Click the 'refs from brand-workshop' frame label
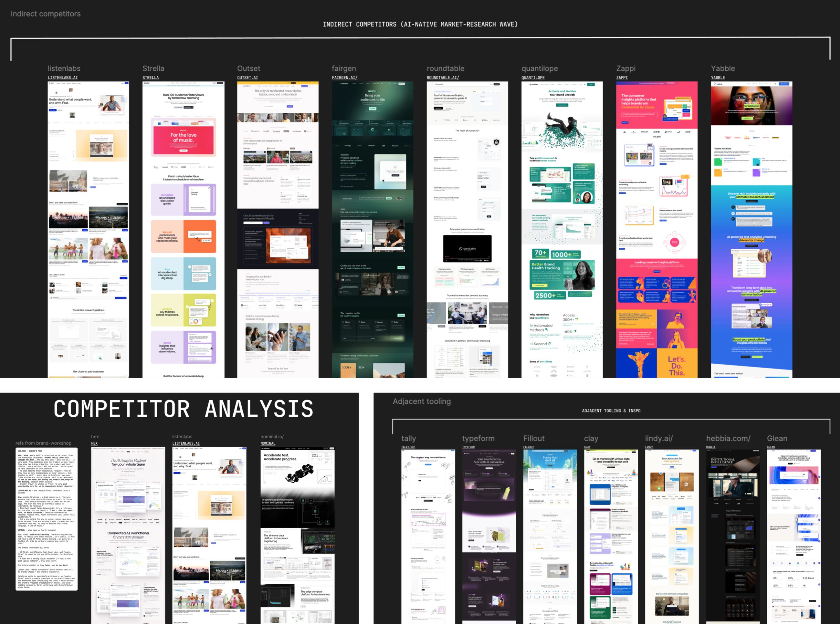 pyautogui.click(x=44, y=443)
